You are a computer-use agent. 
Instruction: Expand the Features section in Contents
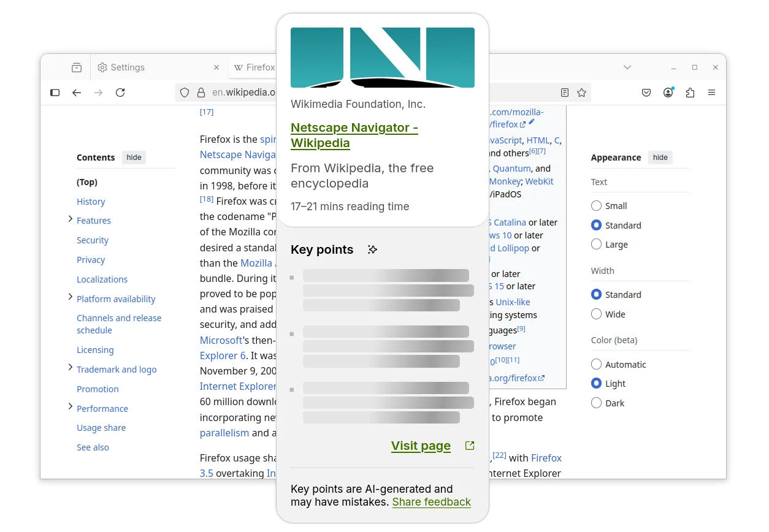[x=71, y=219]
